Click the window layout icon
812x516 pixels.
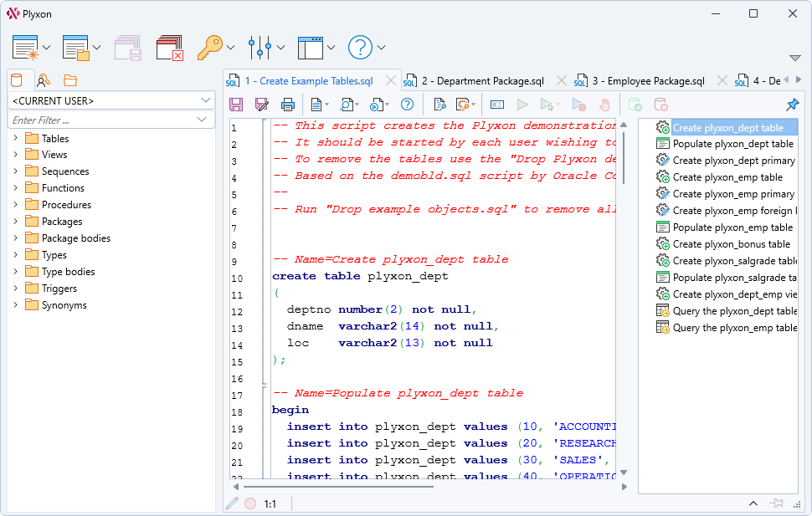coord(311,48)
